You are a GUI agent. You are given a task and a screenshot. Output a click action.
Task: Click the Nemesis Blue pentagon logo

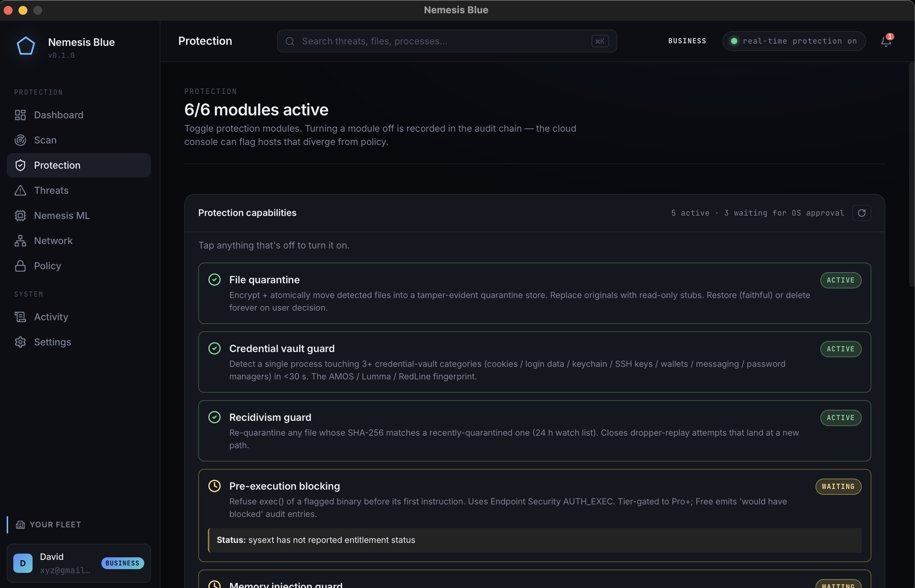[x=26, y=46]
